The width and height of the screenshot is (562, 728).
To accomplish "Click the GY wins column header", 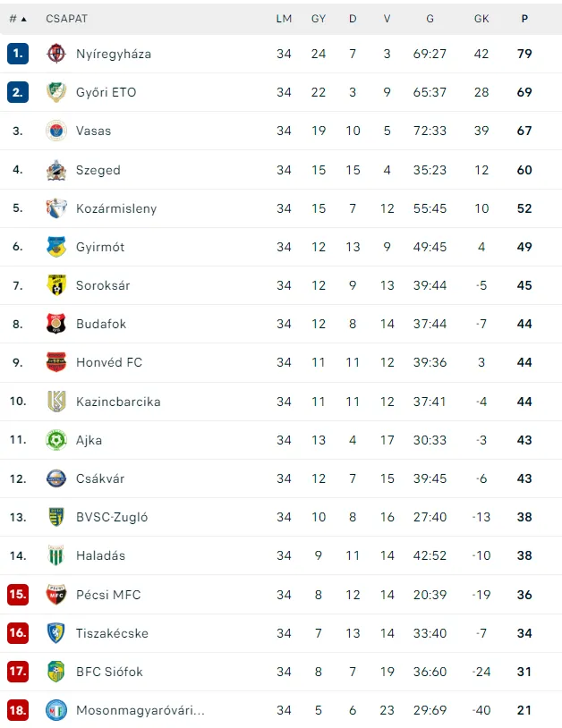I will (x=319, y=18).
